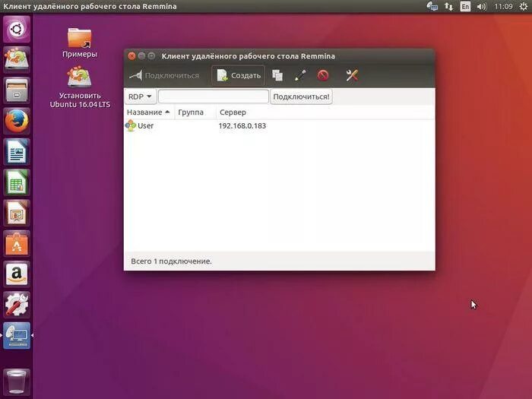The height and width of the screenshot is (399, 532).
Task: Maximize the Remmina window
Action: [x=151, y=56]
